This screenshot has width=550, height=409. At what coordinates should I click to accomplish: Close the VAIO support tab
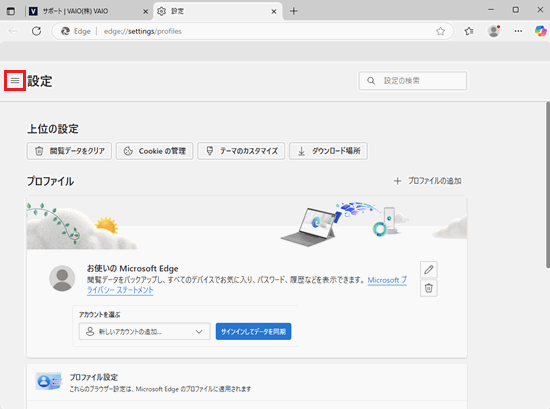tap(145, 12)
